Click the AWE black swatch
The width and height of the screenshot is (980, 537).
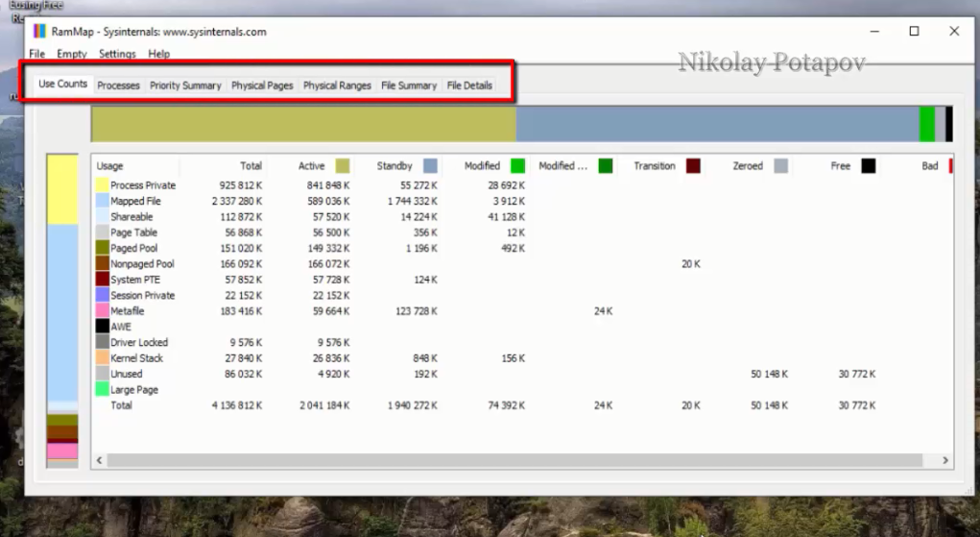102,326
